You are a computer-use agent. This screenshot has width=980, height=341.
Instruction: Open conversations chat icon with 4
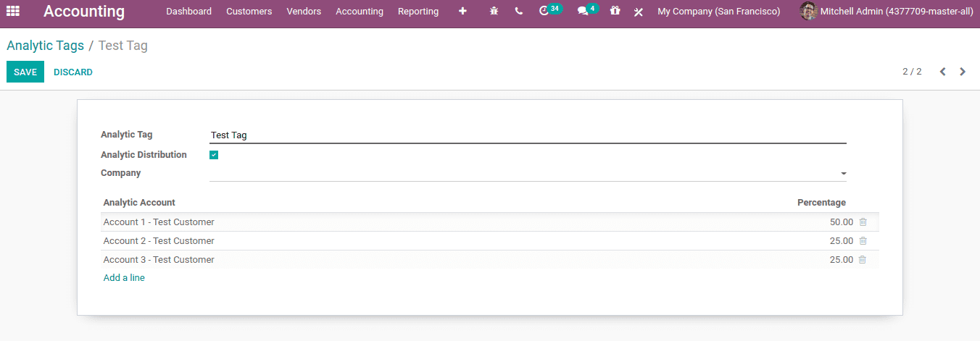pos(587,11)
